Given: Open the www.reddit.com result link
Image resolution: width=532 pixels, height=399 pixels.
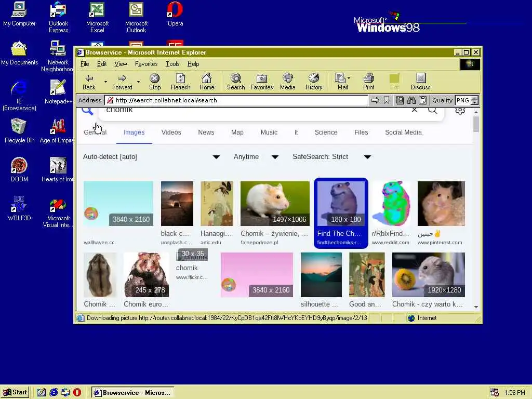Looking at the screenshot, I should coord(390,242).
